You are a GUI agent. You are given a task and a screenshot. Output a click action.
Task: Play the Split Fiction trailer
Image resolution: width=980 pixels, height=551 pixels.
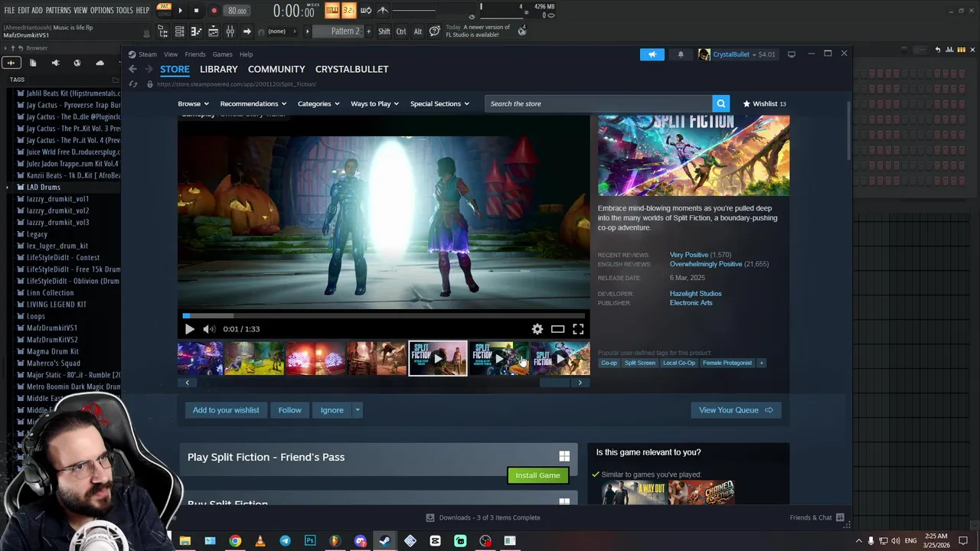190,329
